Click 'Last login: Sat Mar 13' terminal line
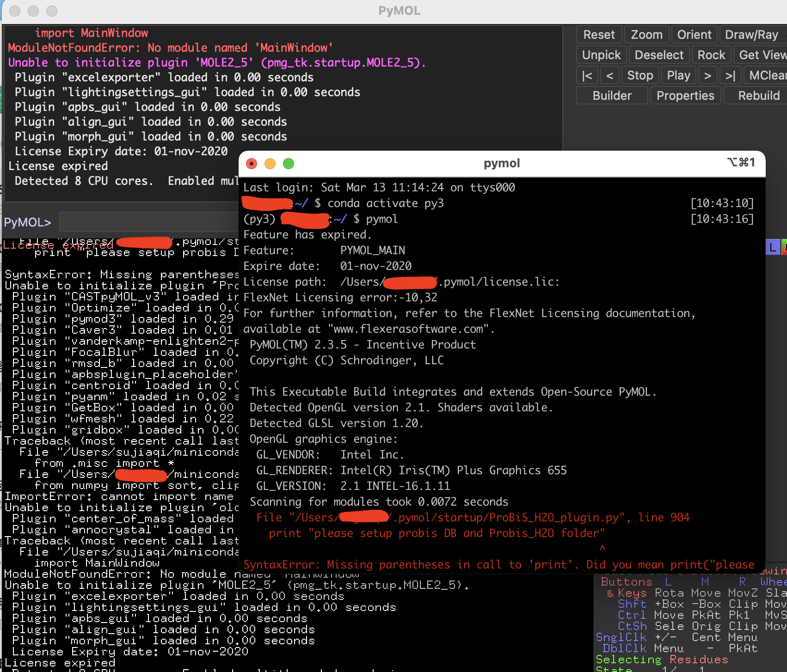Image resolution: width=787 pixels, height=672 pixels. click(x=379, y=188)
